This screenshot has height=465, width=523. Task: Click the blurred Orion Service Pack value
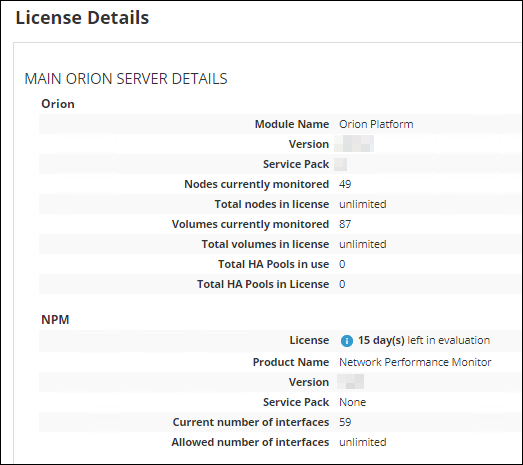341,164
